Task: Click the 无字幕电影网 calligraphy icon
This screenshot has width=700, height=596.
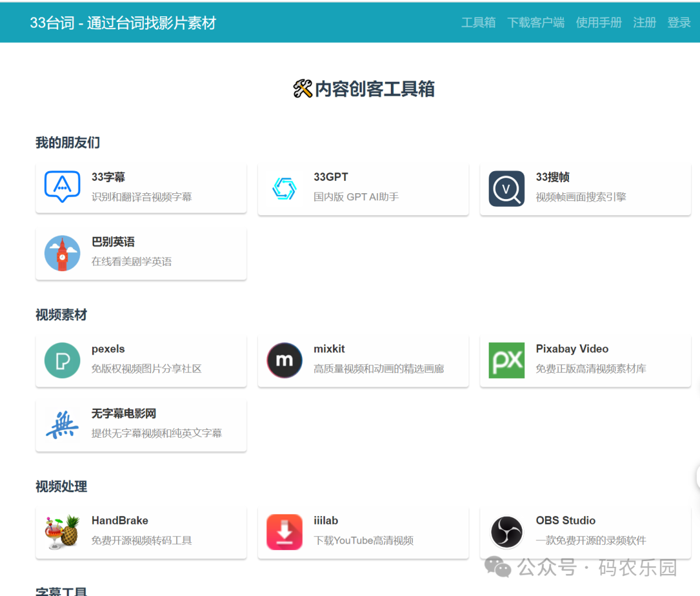Action: tap(62, 425)
